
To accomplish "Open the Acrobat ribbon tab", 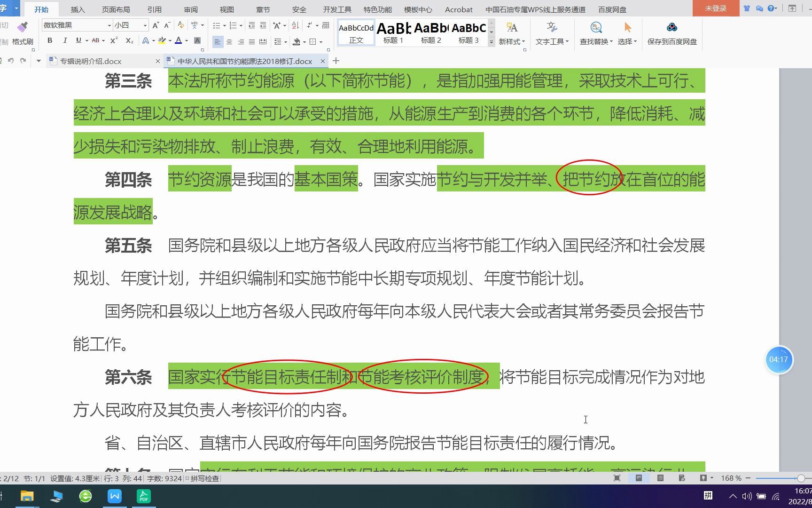I will 459,9.
